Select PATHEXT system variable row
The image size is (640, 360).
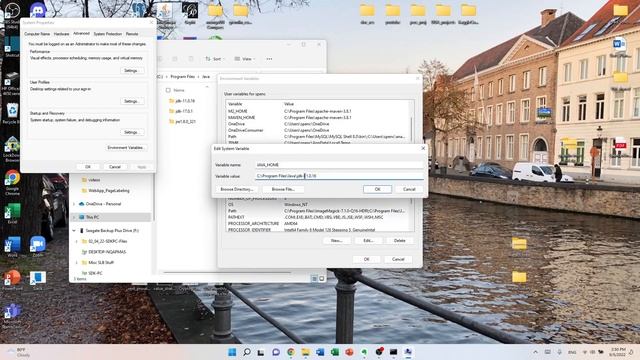[x=318, y=217]
